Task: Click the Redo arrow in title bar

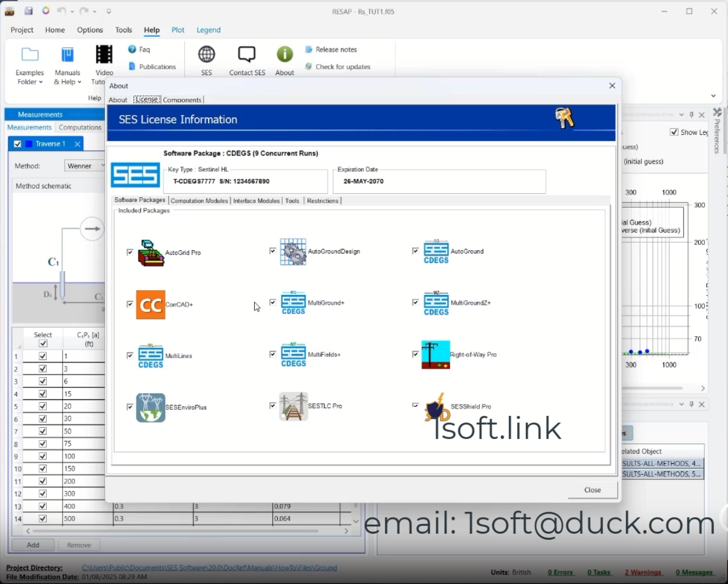Action: (x=84, y=11)
